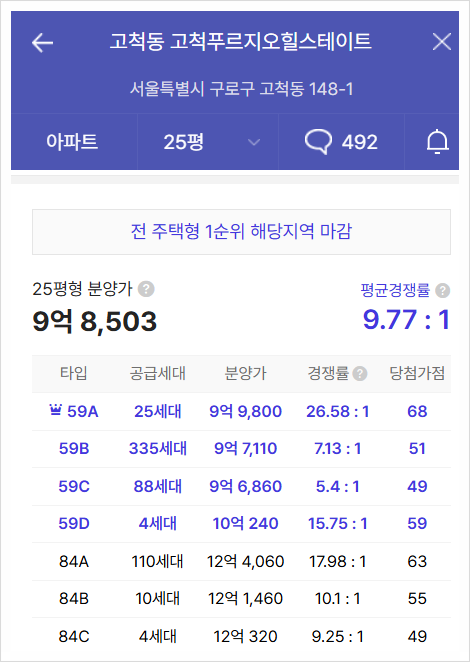This screenshot has height=662, width=470.
Task: Click the address 서울특별시 구로구 고척동 148-1
Action: tap(241, 89)
